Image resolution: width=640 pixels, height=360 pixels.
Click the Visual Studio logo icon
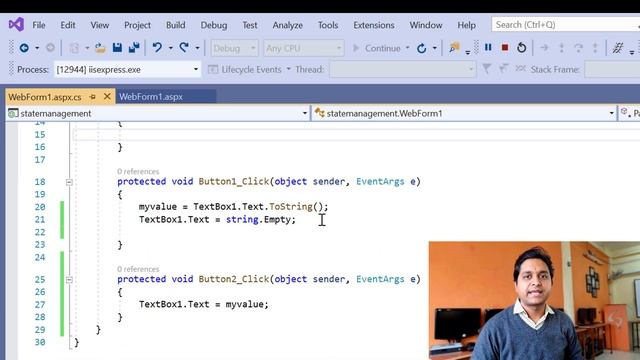point(16,25)
